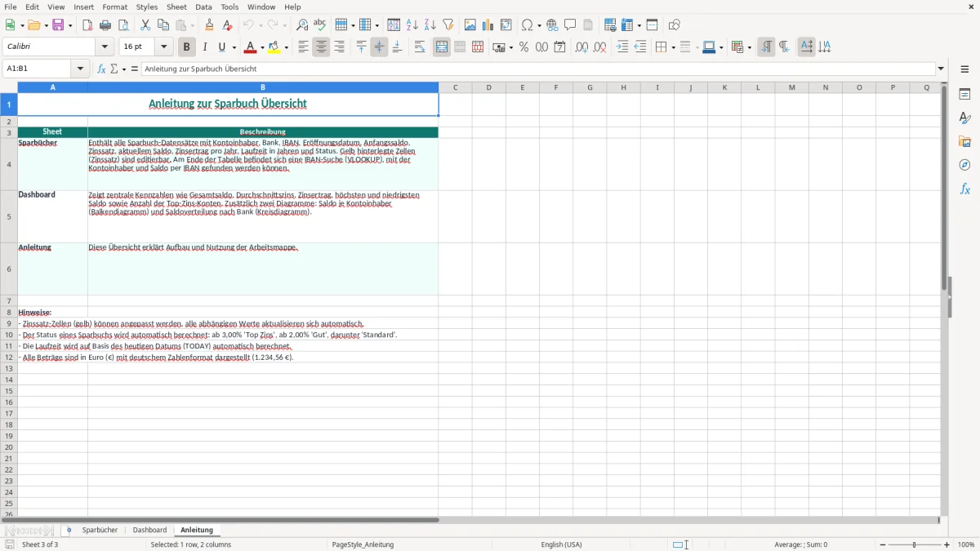Click PageStyle_Anleitung in status bar

pos(363,544)
